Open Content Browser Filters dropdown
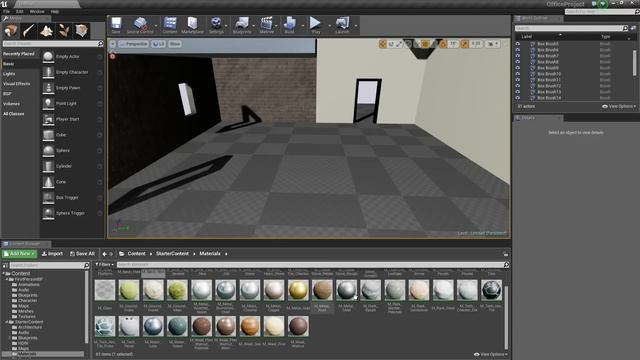640x360 pixels. click(104, 265)
